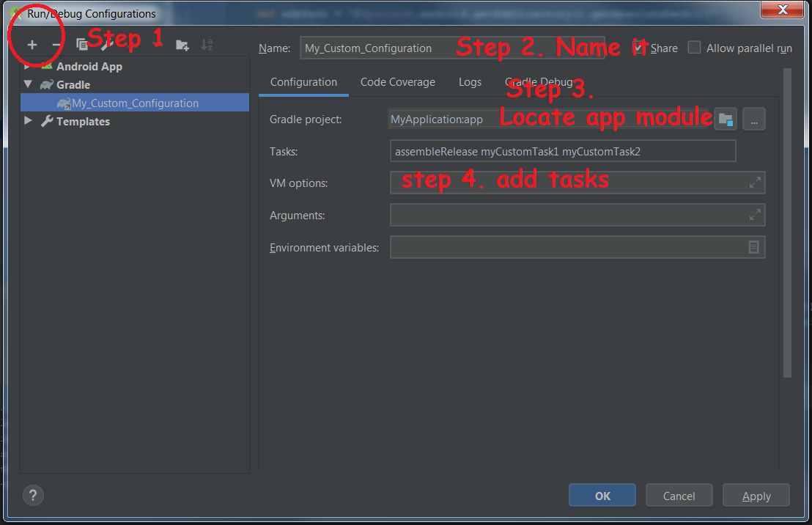The height and width of the screenshot is (525, 812).
Task: Cancel the Run/Debug Configurations dialog
Action: 679,495
